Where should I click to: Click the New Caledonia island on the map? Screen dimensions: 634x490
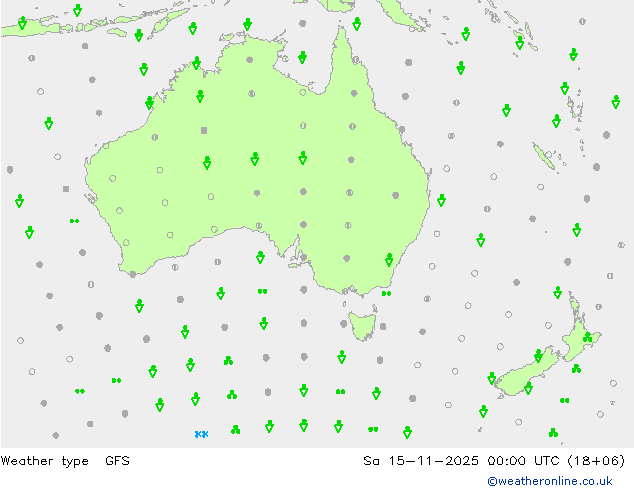coord(543,157)
